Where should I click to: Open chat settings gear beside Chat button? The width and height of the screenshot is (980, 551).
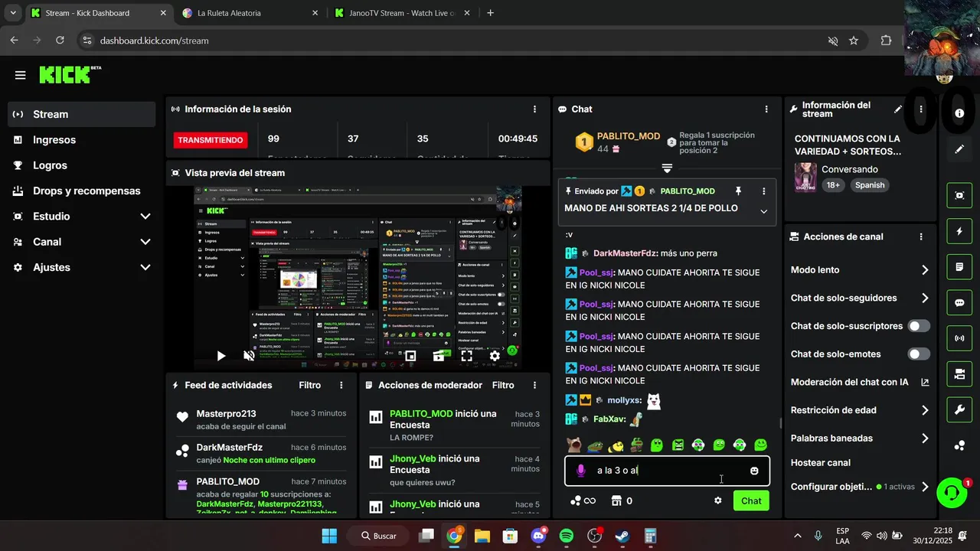click(718, 500)
